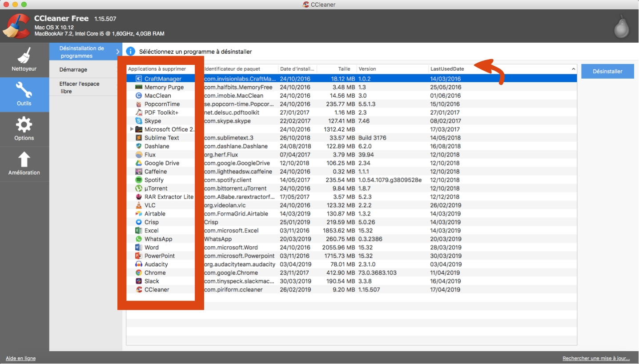
Task: Click the Chrome app icon
Action: pos(138,273)
